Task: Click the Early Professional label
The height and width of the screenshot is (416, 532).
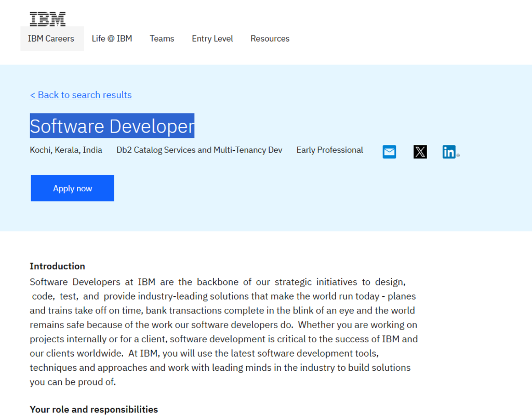Action: 330,150
